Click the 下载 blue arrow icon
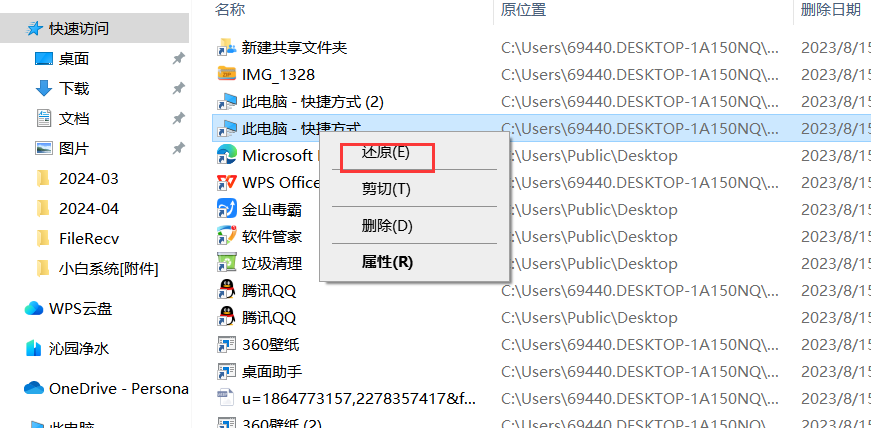871x428 pixels. coord(44,88)
